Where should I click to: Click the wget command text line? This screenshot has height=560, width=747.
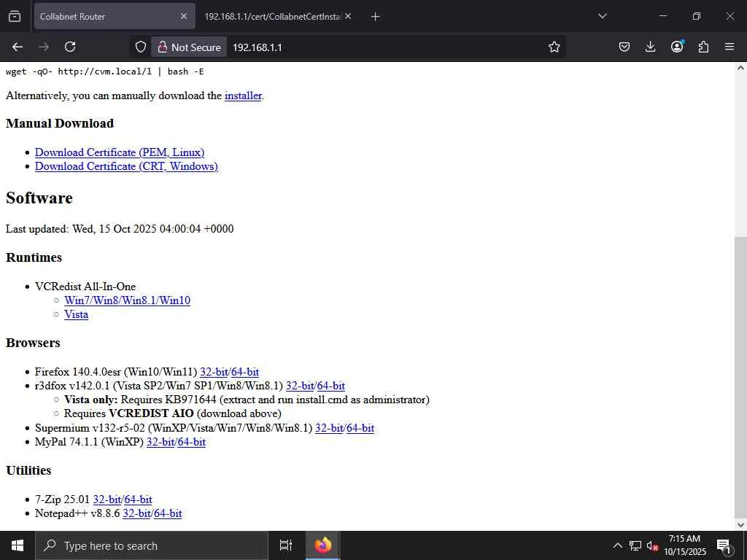[105, 71]
